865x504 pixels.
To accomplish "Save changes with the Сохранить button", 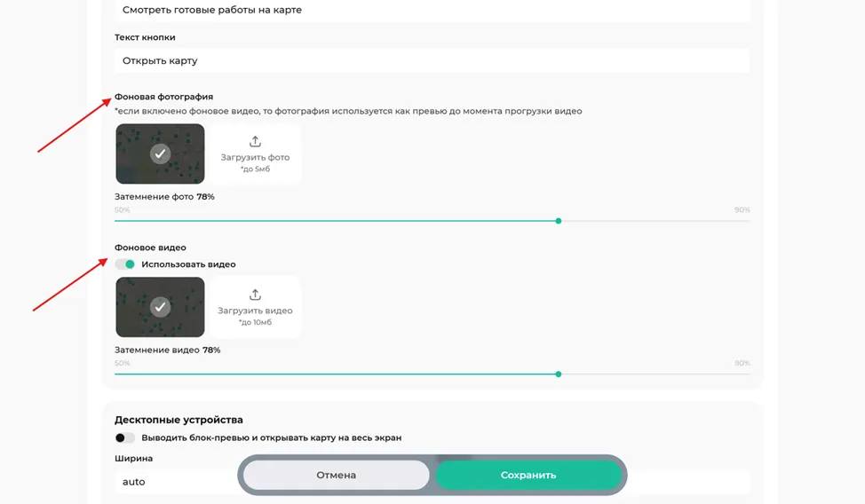I will (x=528, y=475).
